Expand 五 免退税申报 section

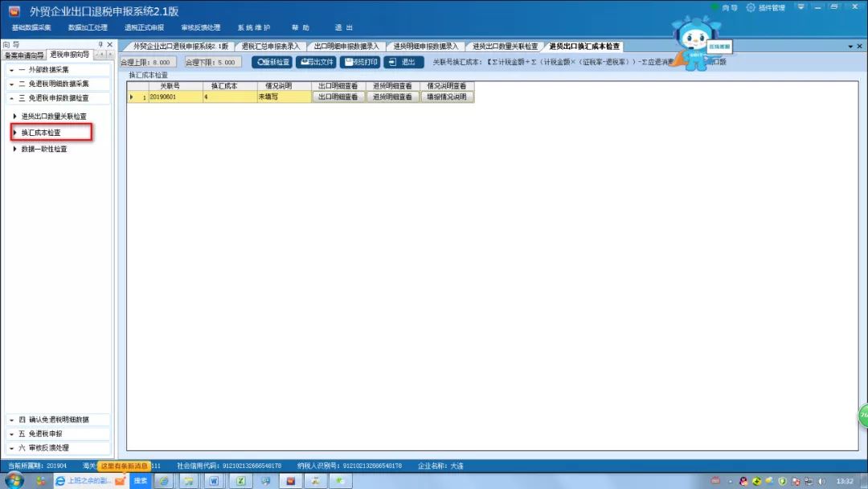[x=55, y=434]
